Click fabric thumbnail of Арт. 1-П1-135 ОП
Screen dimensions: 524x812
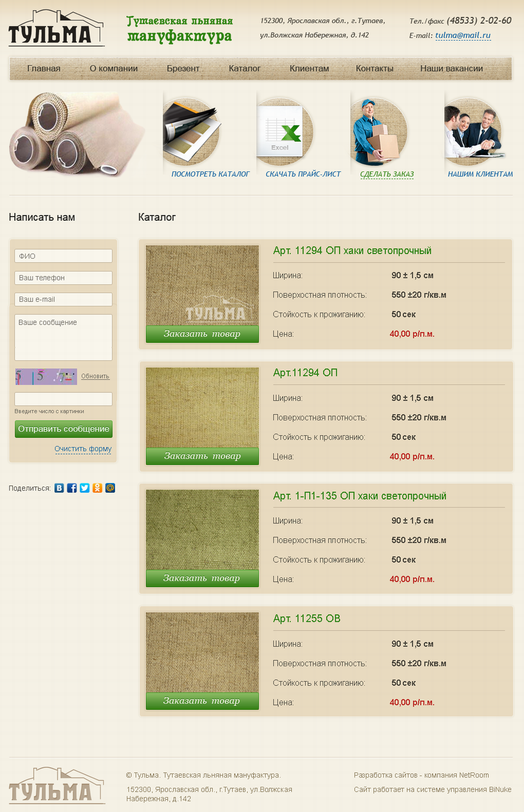click(x=202, y=529)
